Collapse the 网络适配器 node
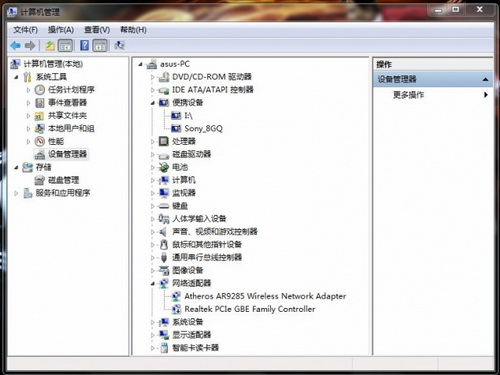Image resolution: width=500 pixels, height=375 pixels. (152, 283)
